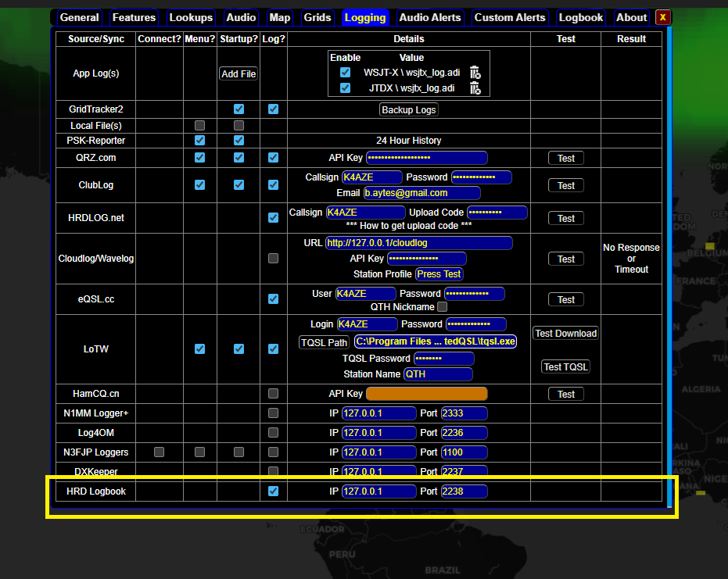This screenshot has height=579, width=728.
Task: Open HRDLOG upload code help link
Action: 408,225
